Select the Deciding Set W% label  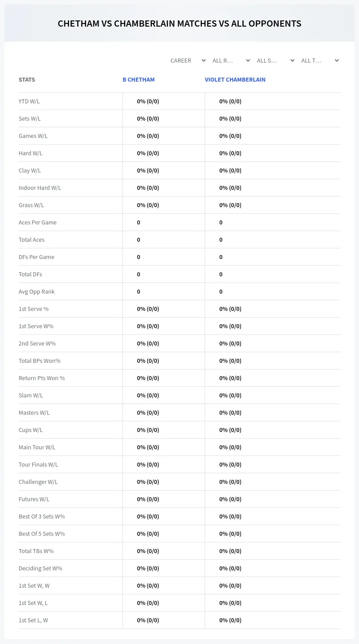tap(40, 568)
